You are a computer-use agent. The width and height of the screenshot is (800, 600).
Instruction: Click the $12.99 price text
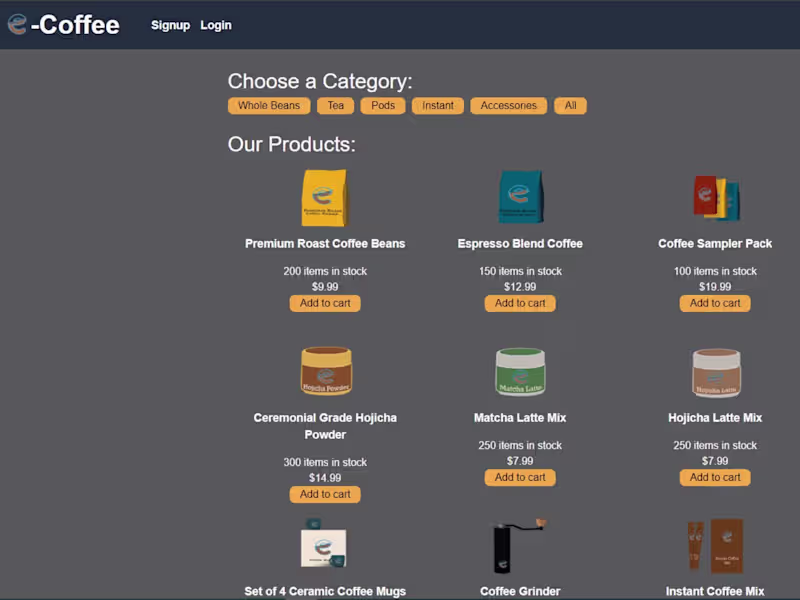pos(520,287)
